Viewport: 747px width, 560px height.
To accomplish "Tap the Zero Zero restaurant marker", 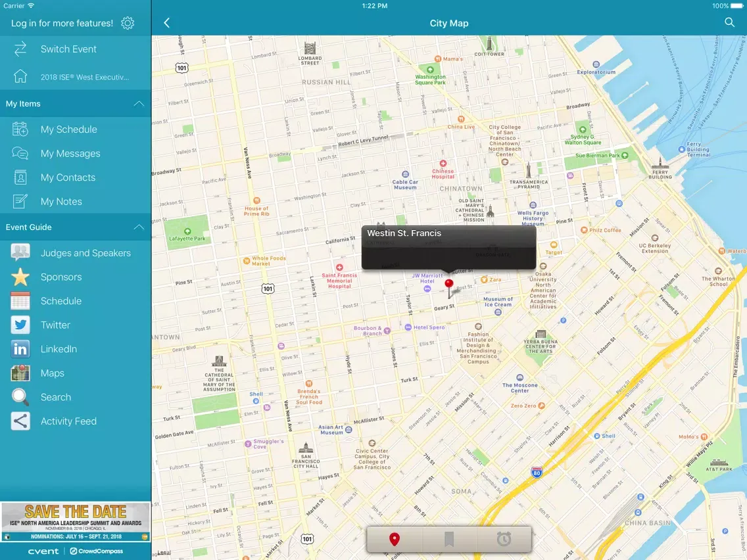I will click(542, 406).
